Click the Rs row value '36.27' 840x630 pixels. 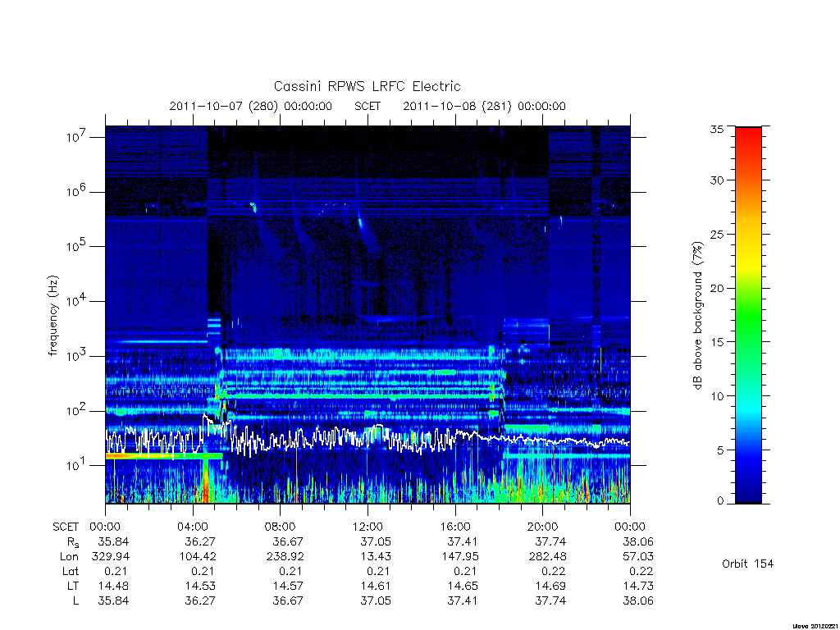(x=200, y=541)
